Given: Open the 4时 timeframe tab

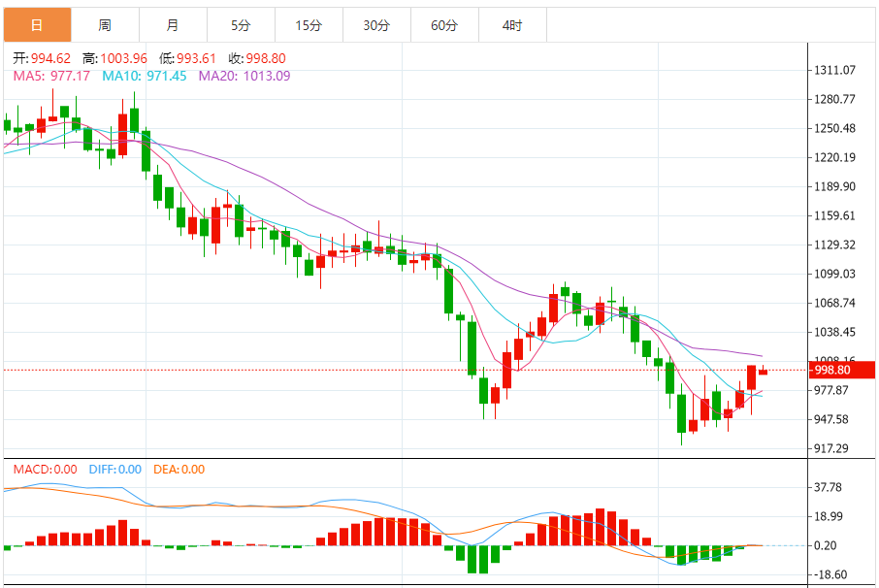Looking at the screenshot, I should pyautogui.click(x=512, y=25).
